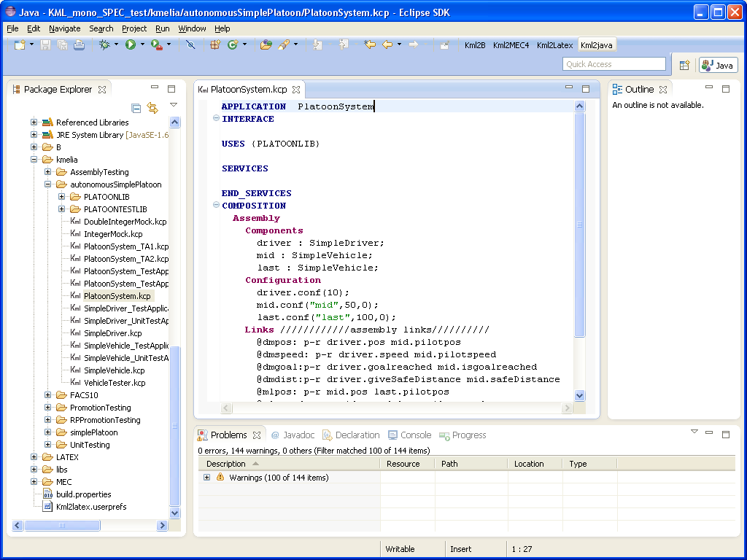Click the Run button in toolbar

click(130, 44)
